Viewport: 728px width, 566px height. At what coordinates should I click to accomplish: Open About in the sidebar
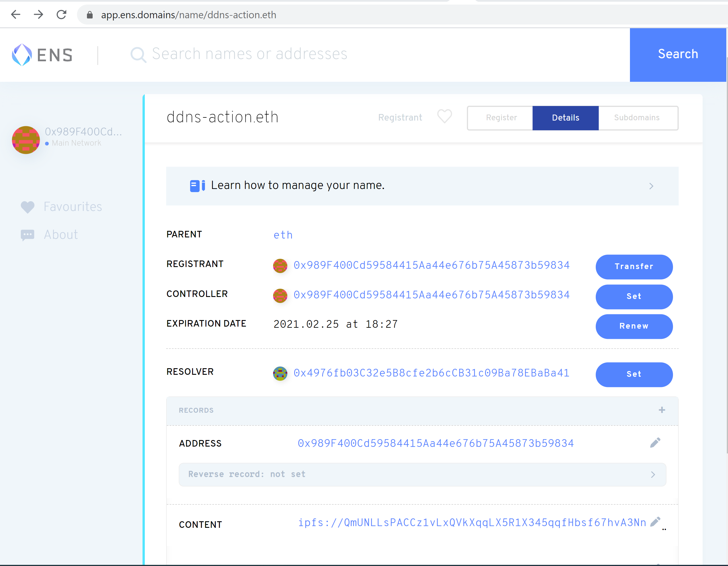(49, 235)
